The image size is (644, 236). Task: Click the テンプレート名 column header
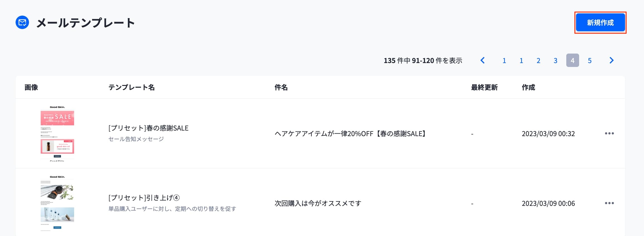point(131,87)
